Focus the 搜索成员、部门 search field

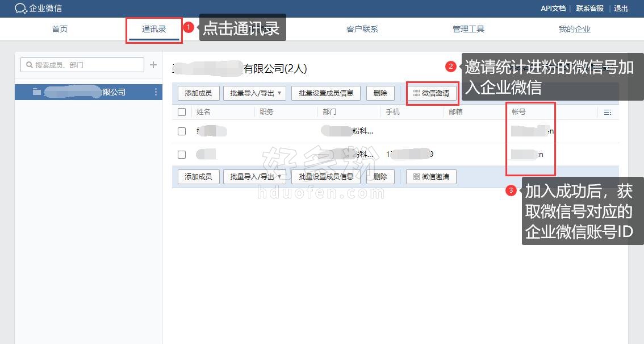tap(82, 64)
